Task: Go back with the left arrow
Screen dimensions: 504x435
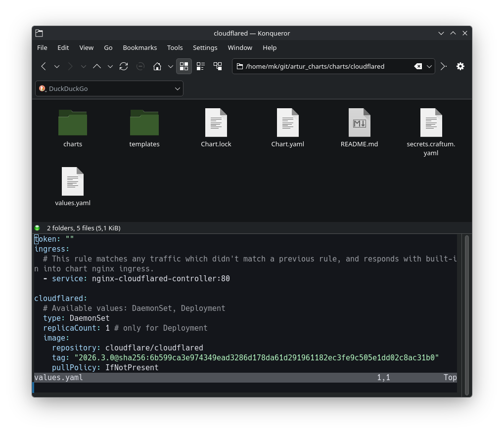Action: click(44, 67)
